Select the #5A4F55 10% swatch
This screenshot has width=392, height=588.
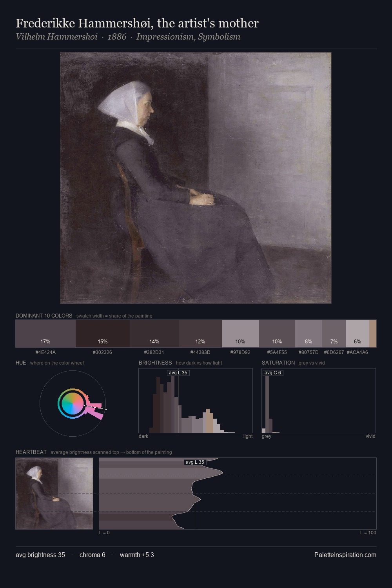[277, 334]
